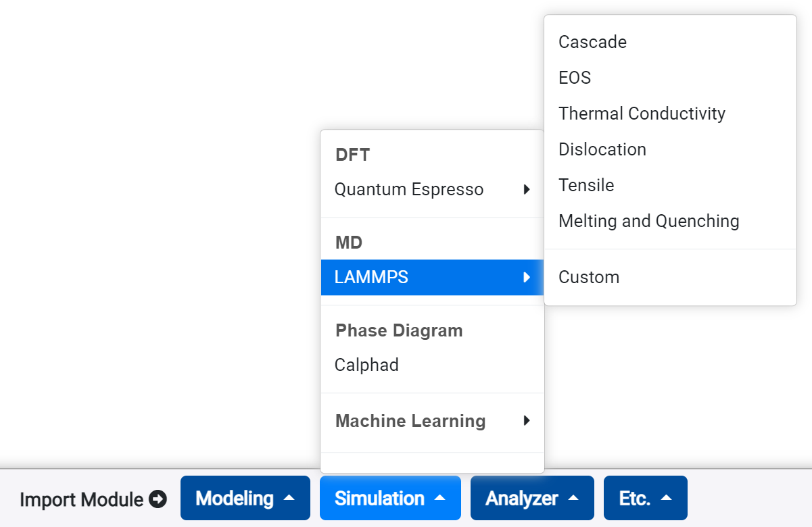Collapse the Simulation dropdown button
This screenshot has height=527, width=812.
click(390, 499)
